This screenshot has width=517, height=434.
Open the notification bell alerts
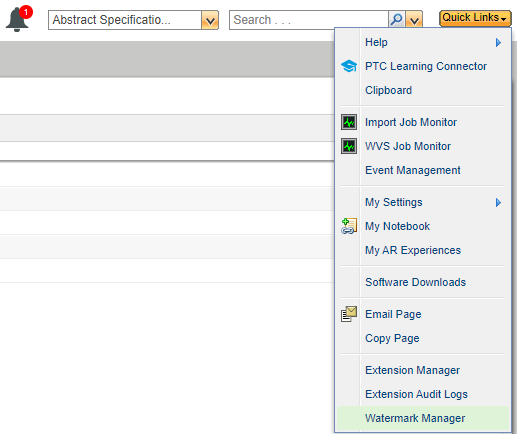(17, 19)
